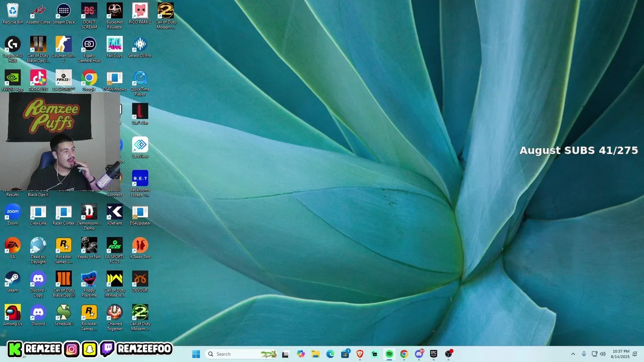Select the Backrooms Escape desktop icon
The height and width of the screenshot is (362, 644).
click(x=140, y=184)
